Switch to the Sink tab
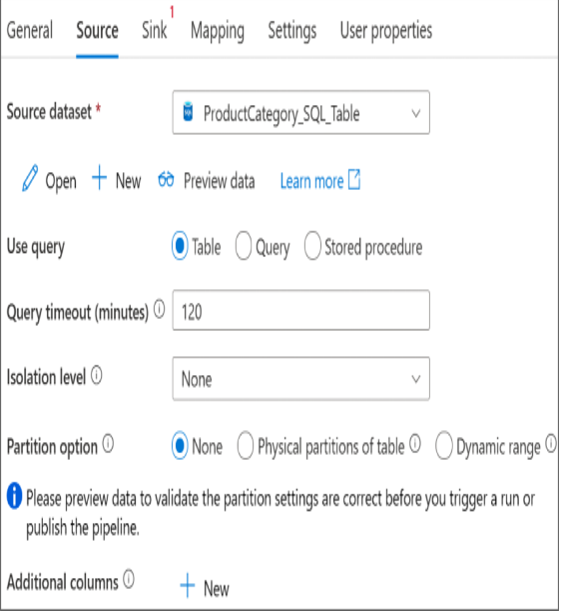 [x=154, y=30]
